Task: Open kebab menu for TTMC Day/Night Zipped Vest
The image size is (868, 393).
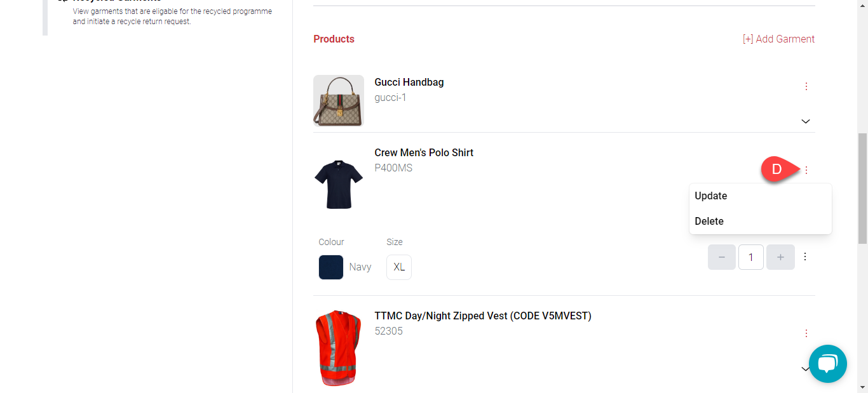Action: tap(806, 333)
